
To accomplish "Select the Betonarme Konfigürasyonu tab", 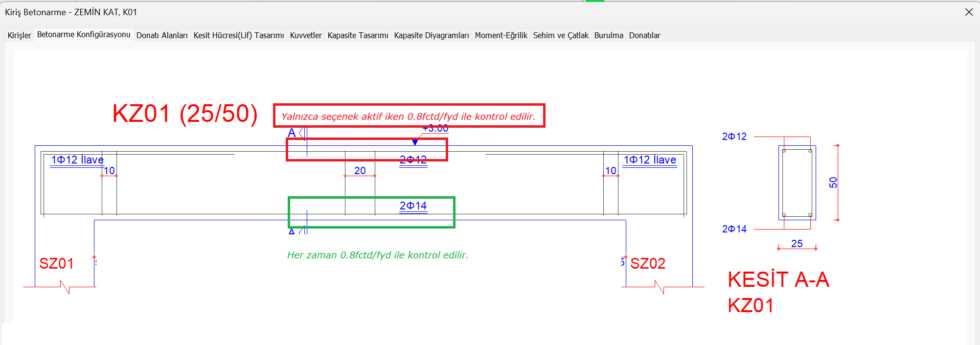I will [84, 35].
